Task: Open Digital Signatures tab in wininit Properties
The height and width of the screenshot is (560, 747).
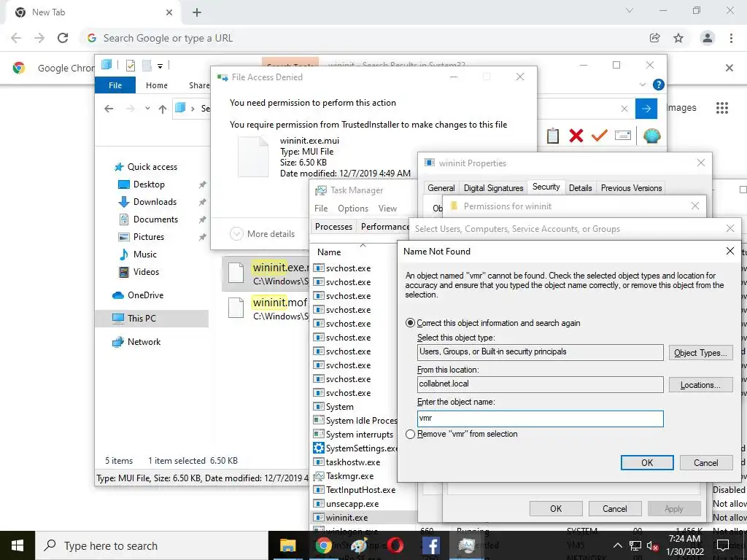Action: [x=494, y=188]
